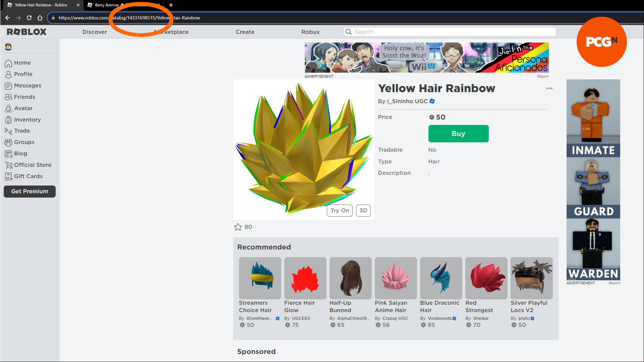The width and height of the screenshot is (644, 362).
Task: Open Inventory in the sidebar
Action: click(x=23, y=120)
